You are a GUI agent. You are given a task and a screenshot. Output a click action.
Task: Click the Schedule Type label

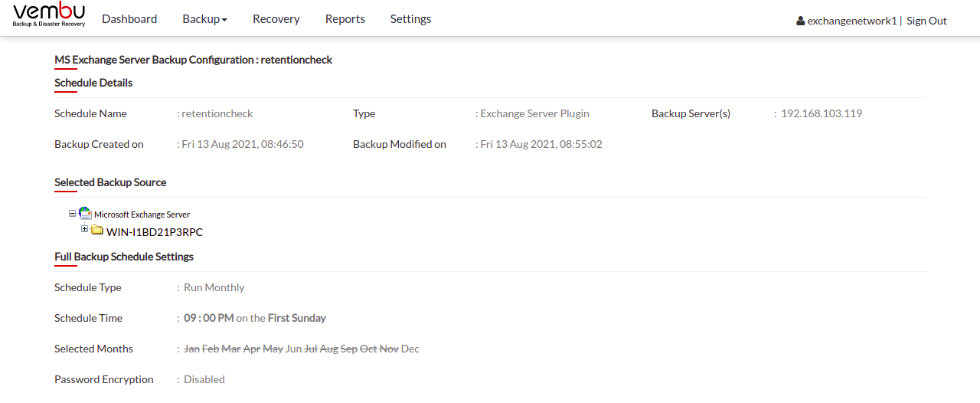(x=88, y=287)
